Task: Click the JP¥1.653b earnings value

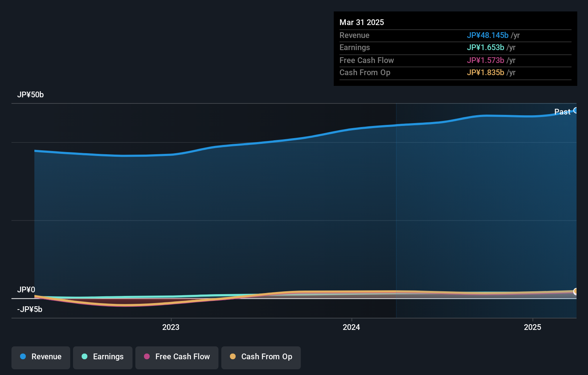Action: [x=485, y=47]
